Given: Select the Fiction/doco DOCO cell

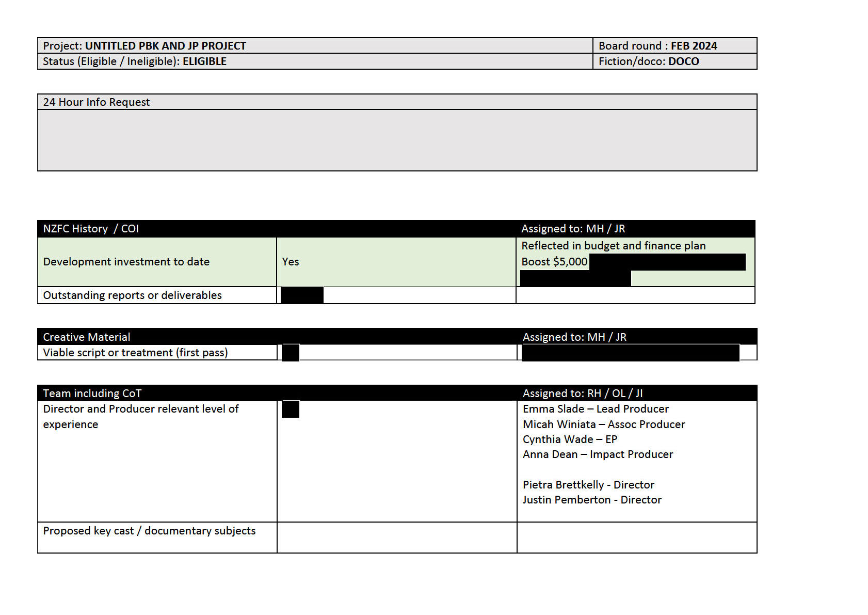Looking at the screenshot, I should (649, 61).
